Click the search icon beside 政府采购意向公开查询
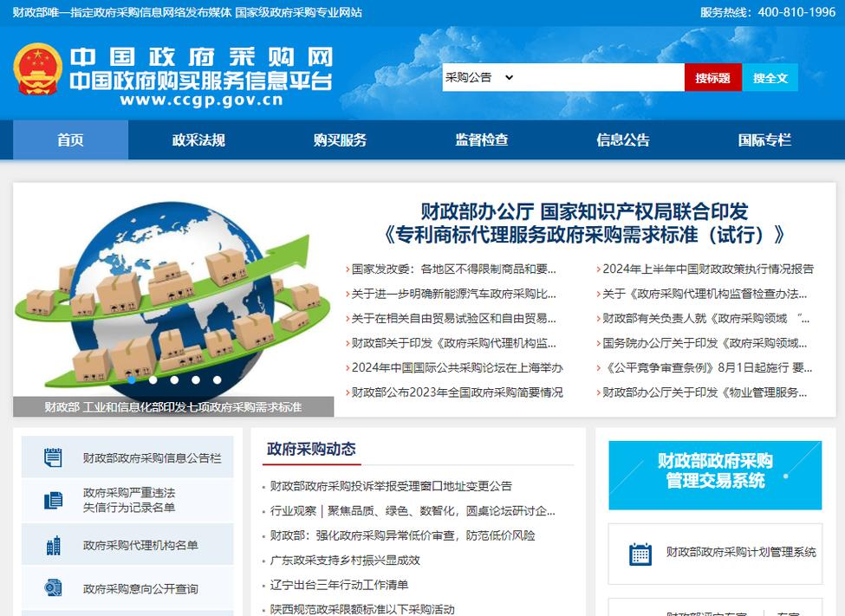 point(53,588)
